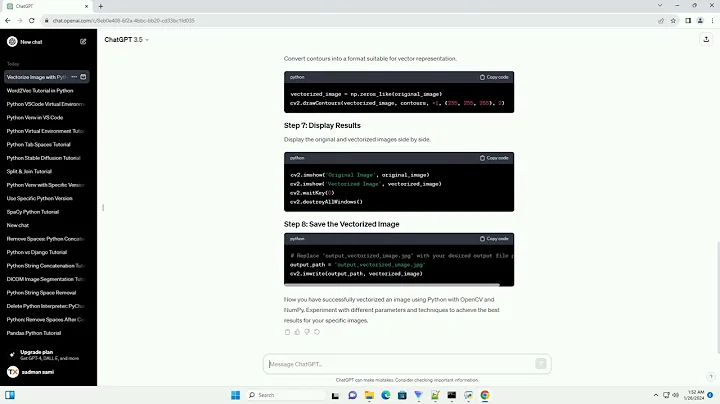Give thumbs down to the response

tap(307, 332)
